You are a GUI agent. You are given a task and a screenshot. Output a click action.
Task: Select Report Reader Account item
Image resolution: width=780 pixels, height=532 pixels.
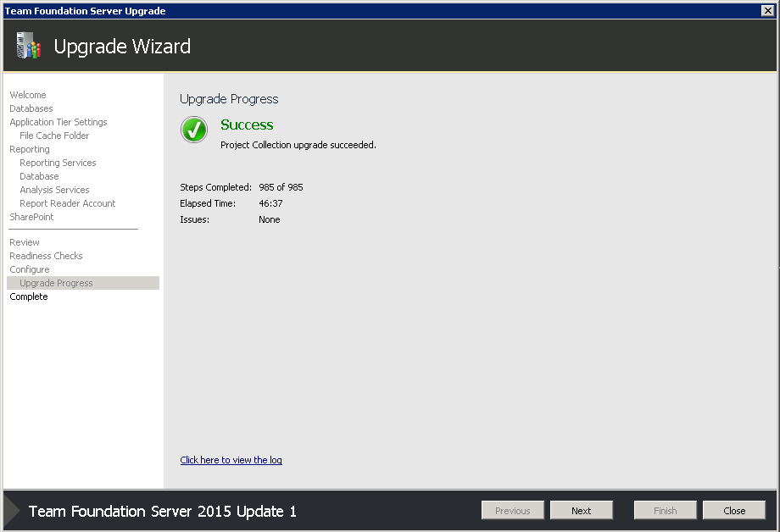click(67, 203)
